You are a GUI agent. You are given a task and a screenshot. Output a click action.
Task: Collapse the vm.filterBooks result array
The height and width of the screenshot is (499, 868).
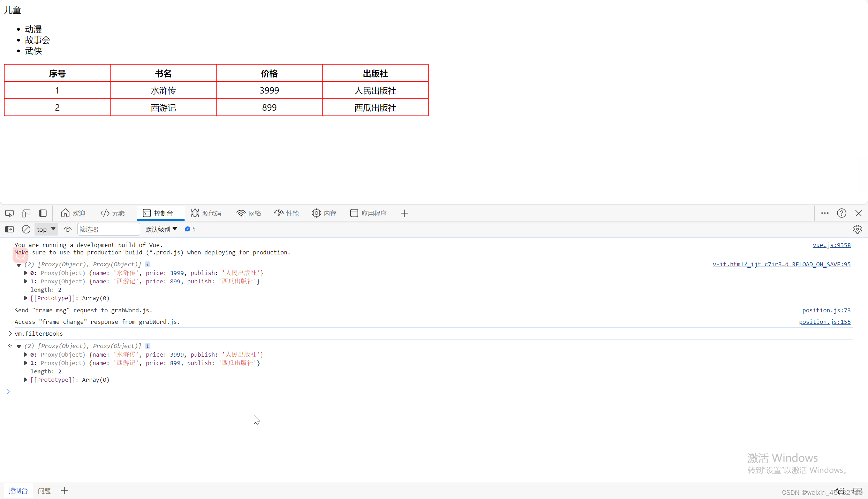[x=19, y=346]
